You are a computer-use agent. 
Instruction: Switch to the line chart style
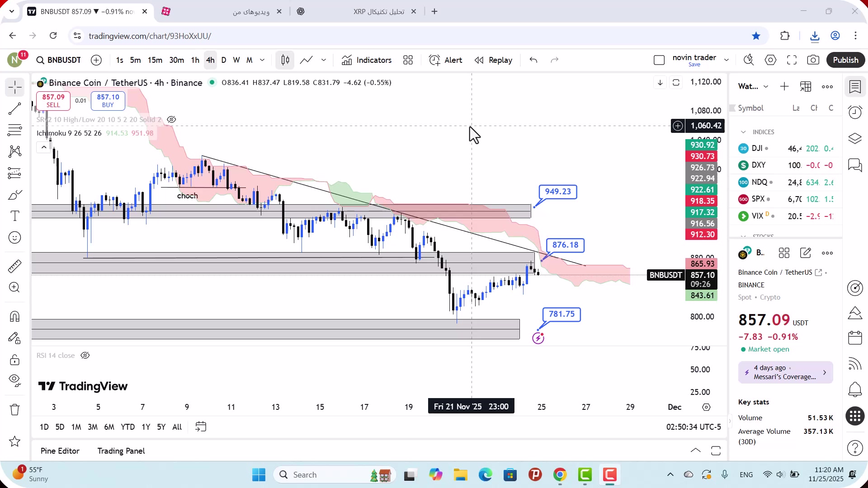coord(306,60)
